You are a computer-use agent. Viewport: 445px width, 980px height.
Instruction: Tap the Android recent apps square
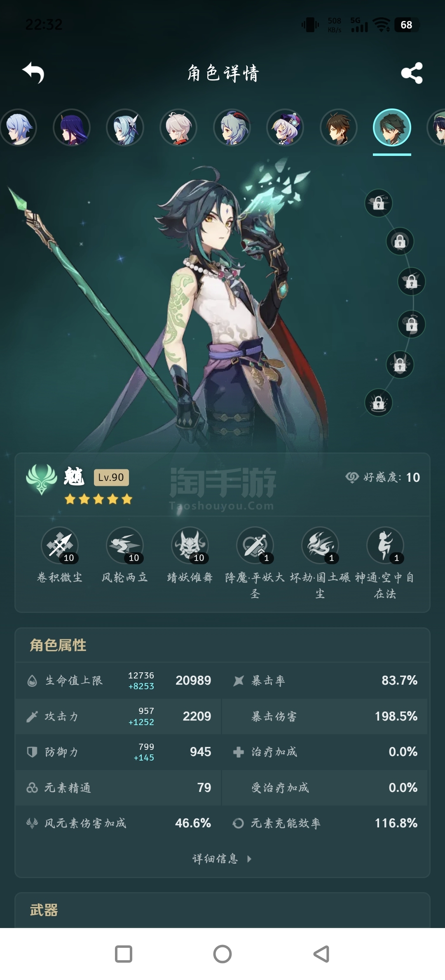click(x=124, y=954)
